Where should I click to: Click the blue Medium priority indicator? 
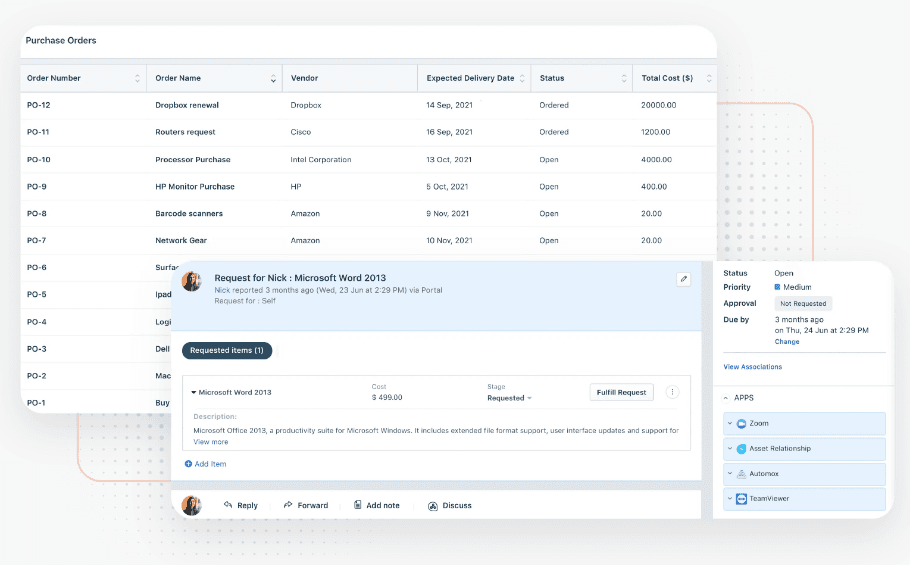(778, 287)
